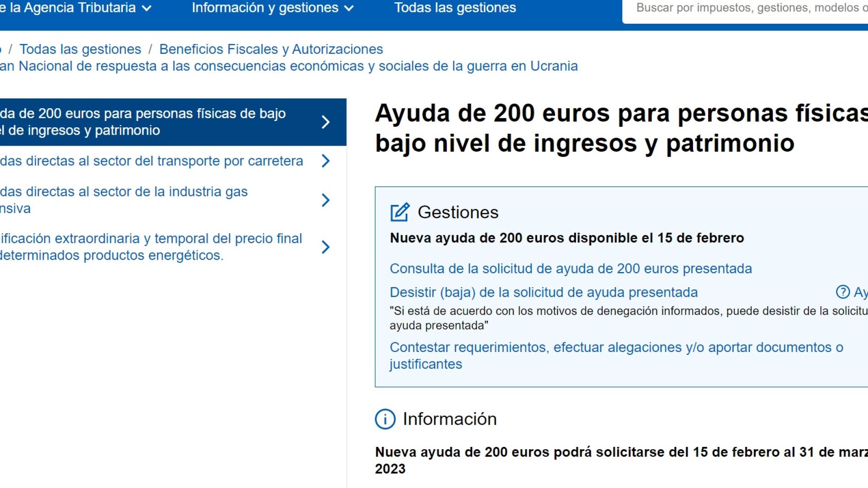Click chevron arrow beside industria gas item
Image resolution: width=868 pixels, height=488 pixels.
pos(325,200)
